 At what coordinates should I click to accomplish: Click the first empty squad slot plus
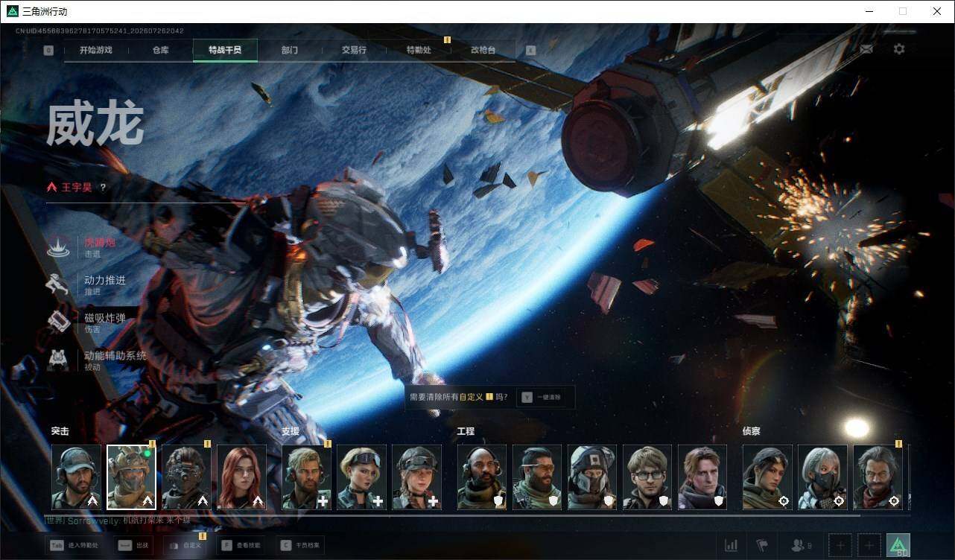840,546
